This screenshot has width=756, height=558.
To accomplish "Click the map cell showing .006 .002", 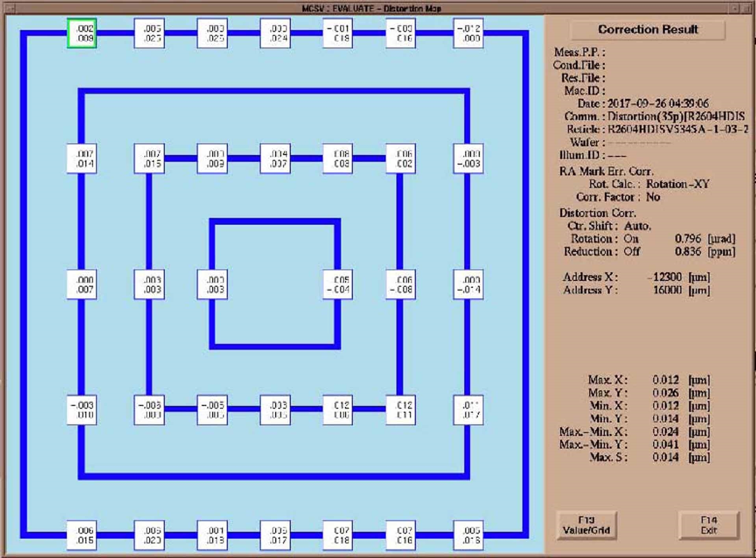I will click(401, 159).
